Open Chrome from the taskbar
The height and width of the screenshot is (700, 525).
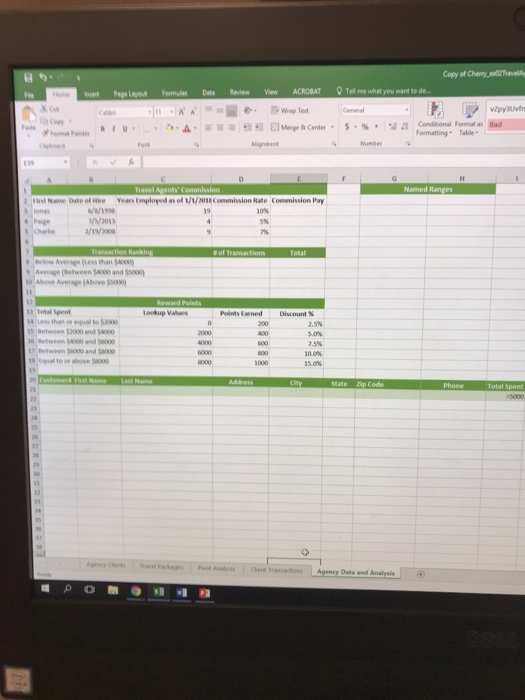(x=136, y=591)
